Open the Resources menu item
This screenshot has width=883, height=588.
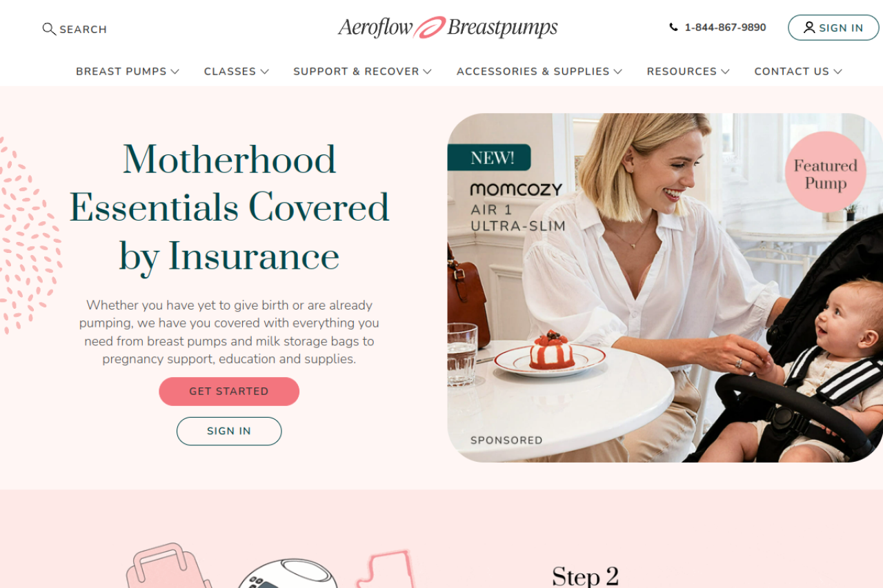(x=688, y=72)
